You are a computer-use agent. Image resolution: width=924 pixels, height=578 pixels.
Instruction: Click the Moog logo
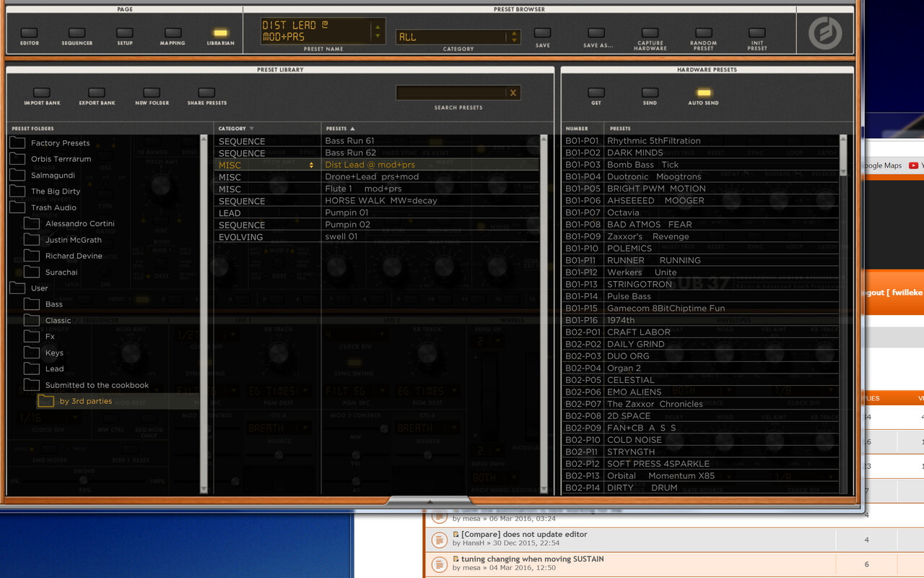point(824,33)
